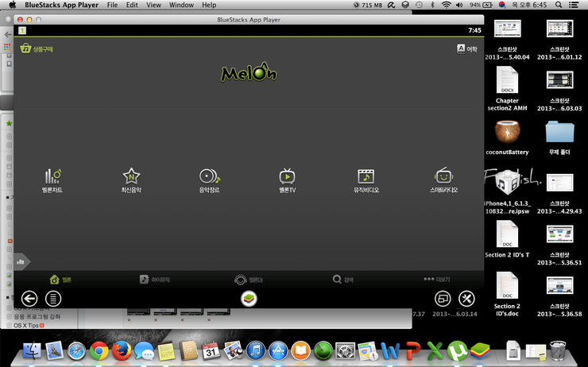Go to BlueStacks home via center logo

[x=249, y=299]
